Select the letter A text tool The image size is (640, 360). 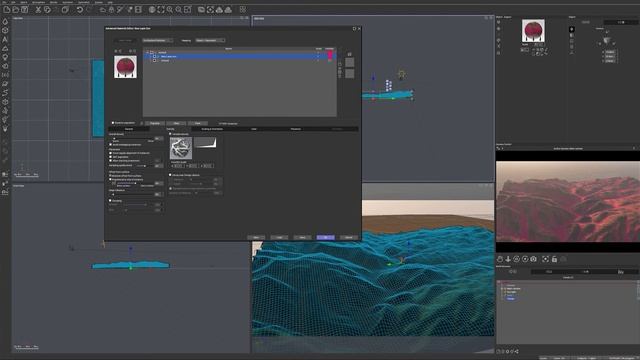click(5, 40)
